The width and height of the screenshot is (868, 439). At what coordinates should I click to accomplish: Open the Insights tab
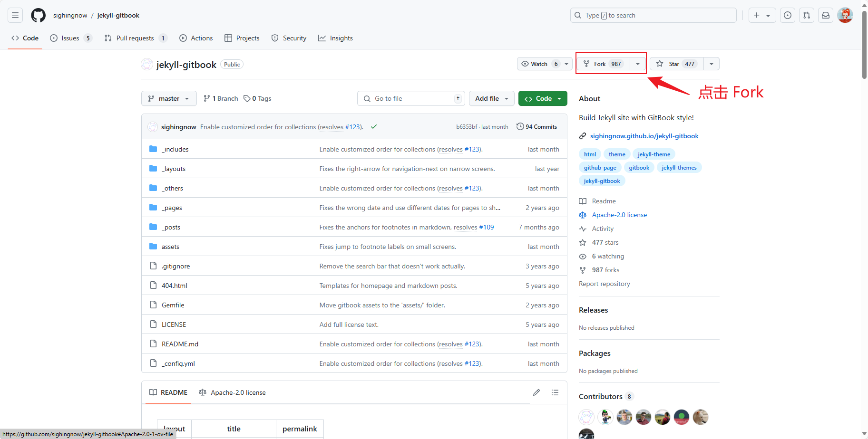[335, 38]
